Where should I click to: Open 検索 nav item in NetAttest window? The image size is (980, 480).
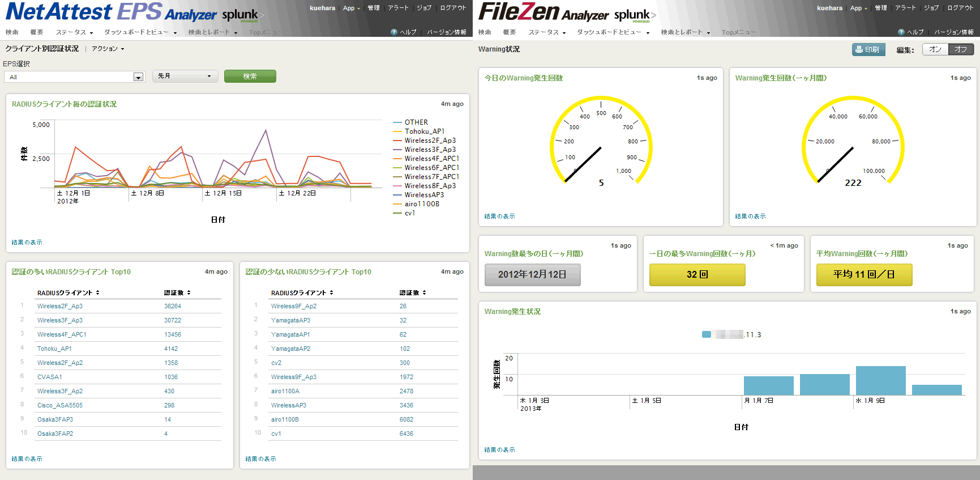[x=12, y=32]
